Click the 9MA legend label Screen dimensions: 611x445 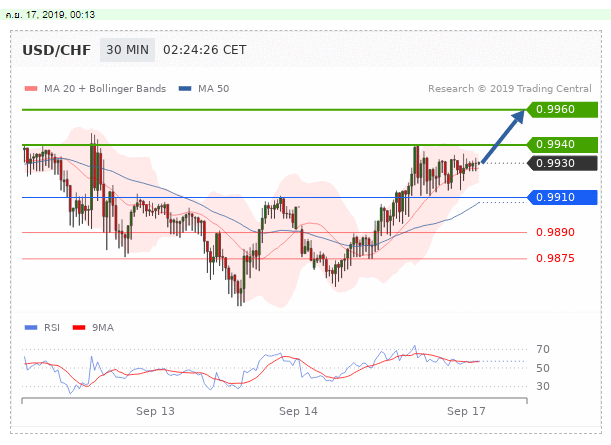pos(103,328)
